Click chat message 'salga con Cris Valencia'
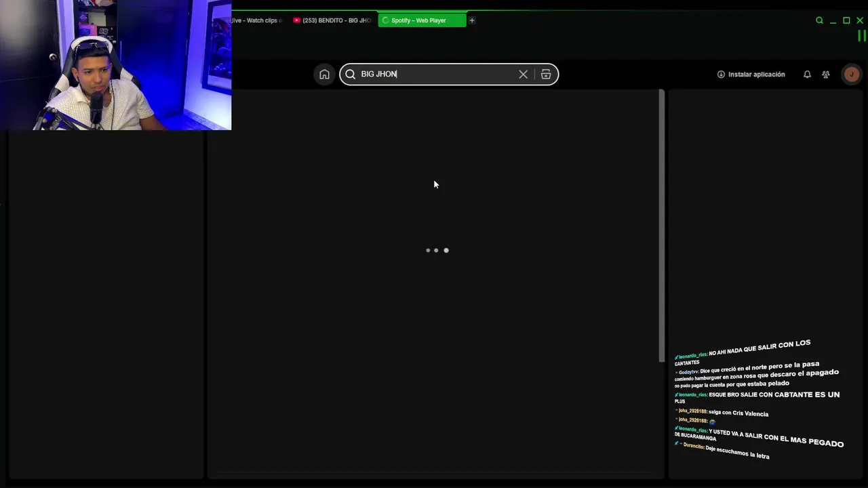The width and height of the screenshot is (868, 488). tap(738, 413)
